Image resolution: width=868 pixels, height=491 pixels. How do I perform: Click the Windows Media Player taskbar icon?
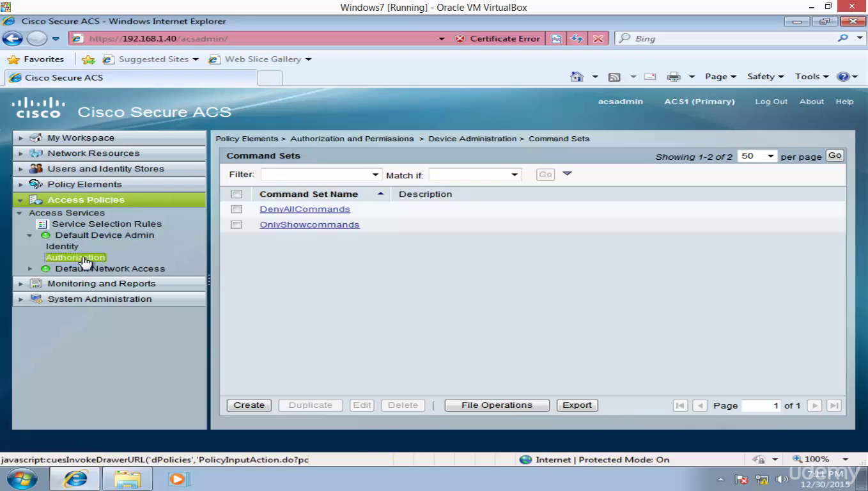click(177, 479)
